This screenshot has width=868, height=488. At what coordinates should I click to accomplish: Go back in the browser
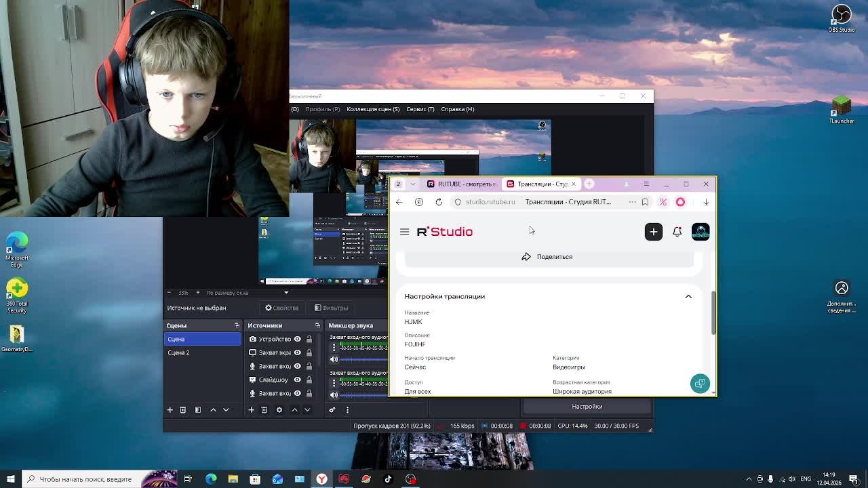tap(399, 202)
